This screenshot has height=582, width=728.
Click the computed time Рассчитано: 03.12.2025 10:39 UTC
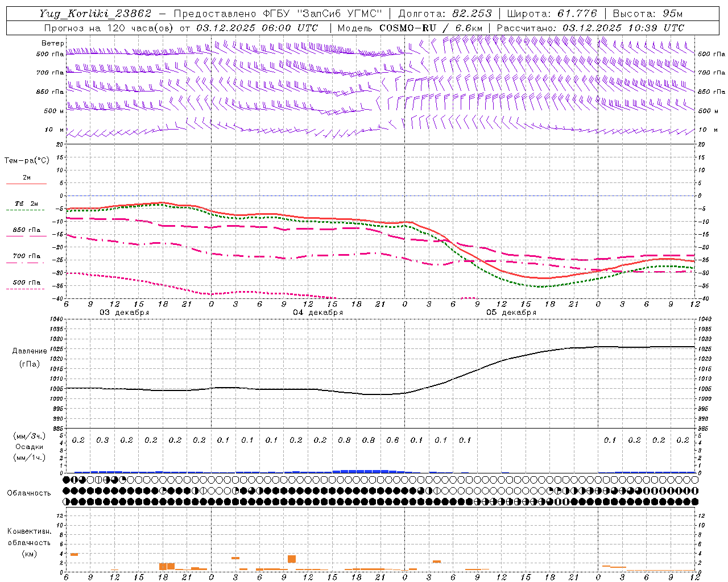click(590, 28)
